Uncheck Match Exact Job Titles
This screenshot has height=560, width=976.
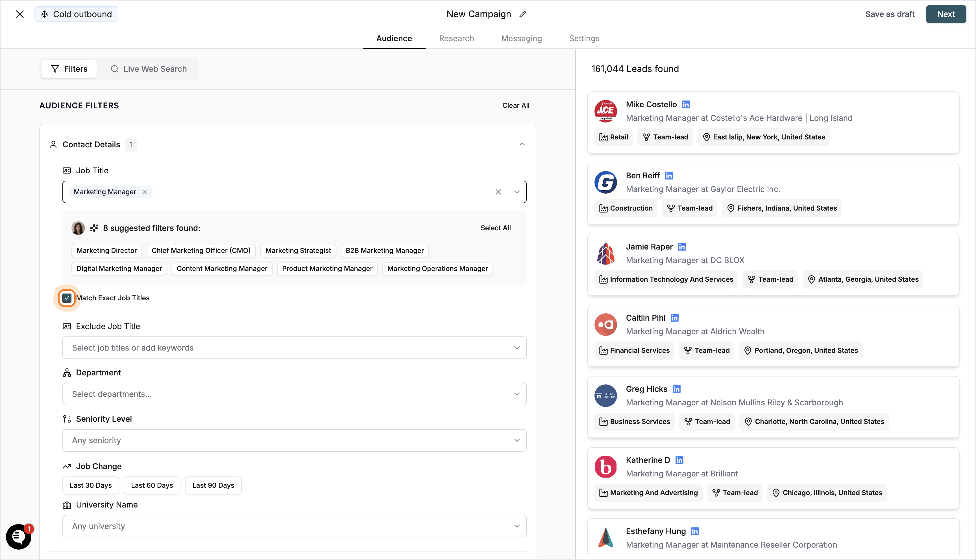(67, 298)
